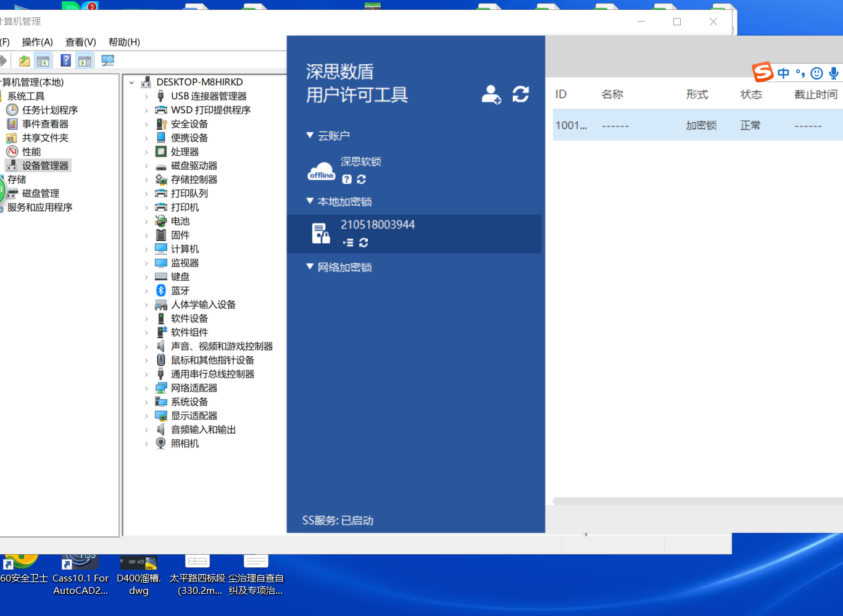The height and width of the screenshot is (616, 843).
Task: Click Sogou microphone voice input icon
Action: [834, 73]
